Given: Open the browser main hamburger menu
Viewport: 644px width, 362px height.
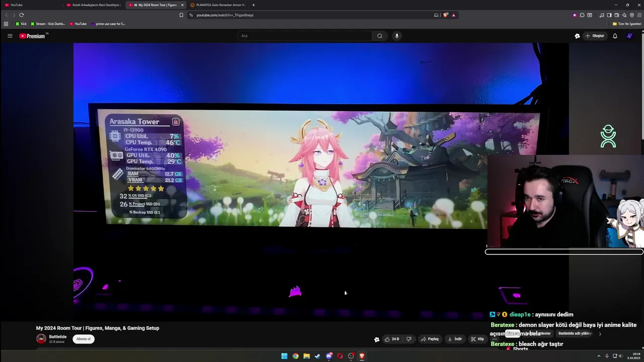Looking at the screenshot, I should point(639,15).
